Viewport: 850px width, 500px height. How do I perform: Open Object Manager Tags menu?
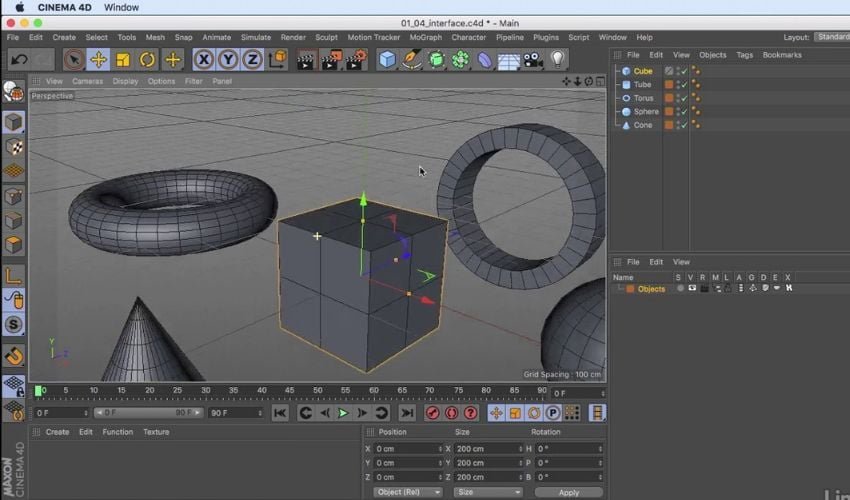click(x=744, y=55)
